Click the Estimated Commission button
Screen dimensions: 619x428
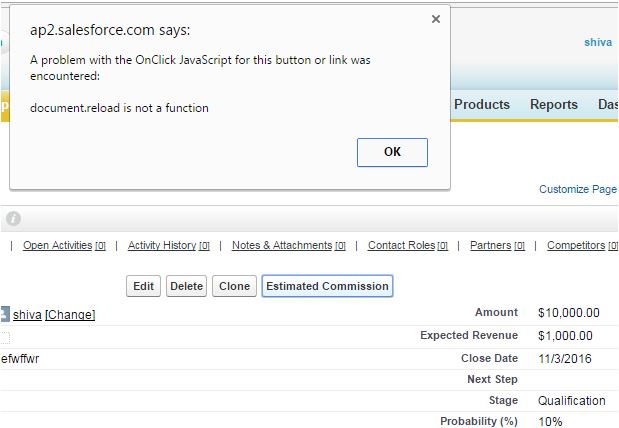(327, 286)
